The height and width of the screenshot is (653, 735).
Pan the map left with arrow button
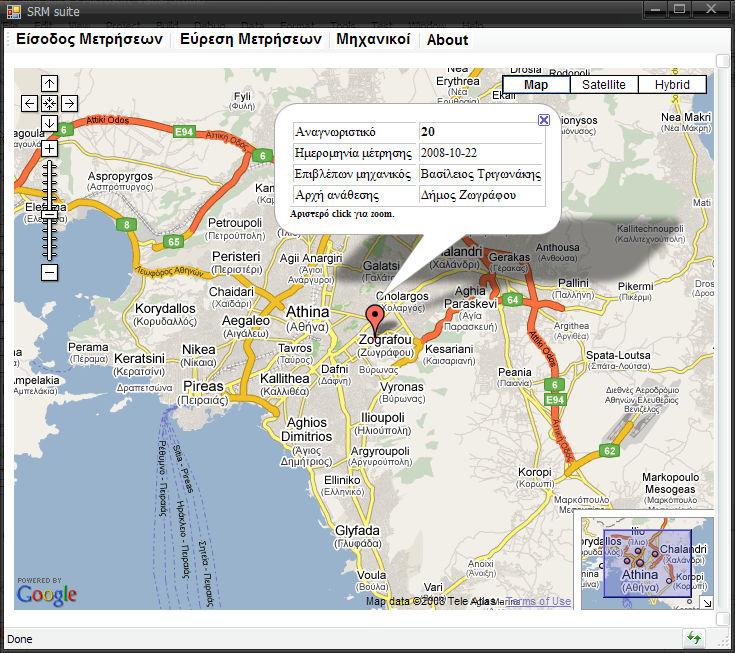[x=30, y=103]
